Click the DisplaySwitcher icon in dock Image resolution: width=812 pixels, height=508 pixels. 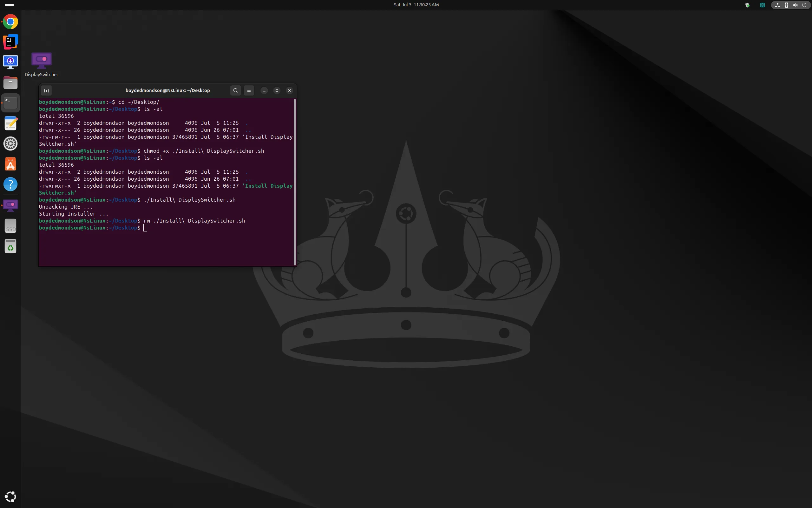pyautogui.click(x=10, y=205)
